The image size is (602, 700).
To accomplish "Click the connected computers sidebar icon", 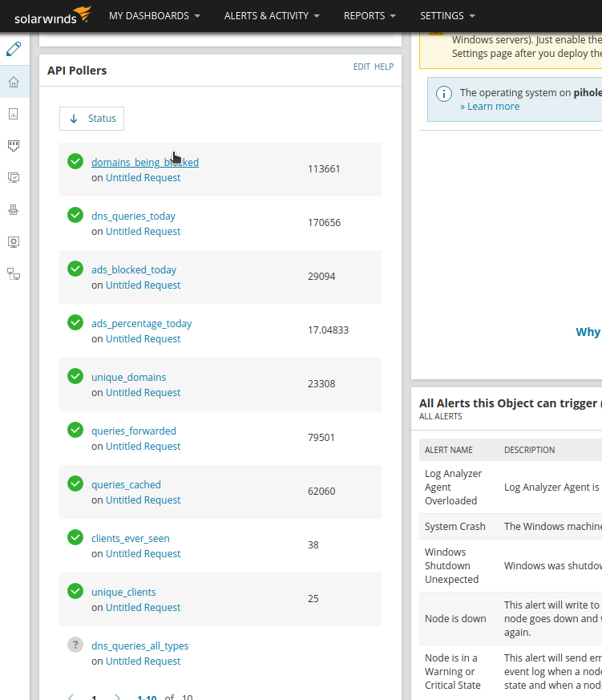I will tap(14, 273).
